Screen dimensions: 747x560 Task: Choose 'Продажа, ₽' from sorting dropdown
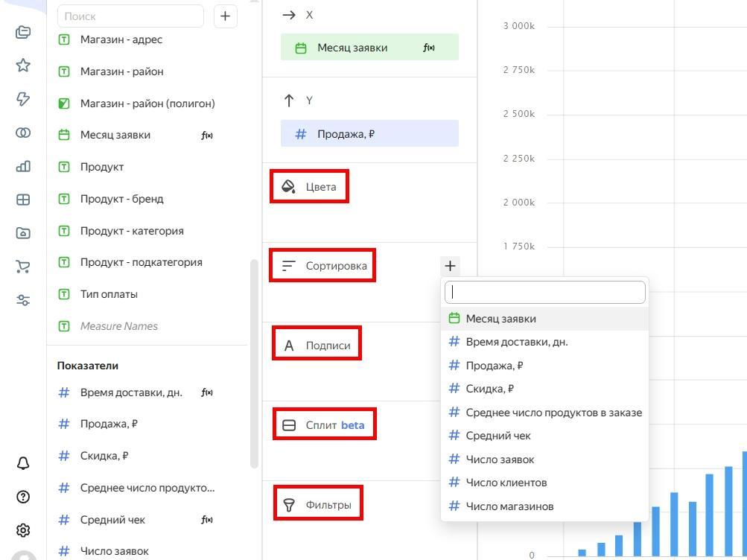pos(545,365)
